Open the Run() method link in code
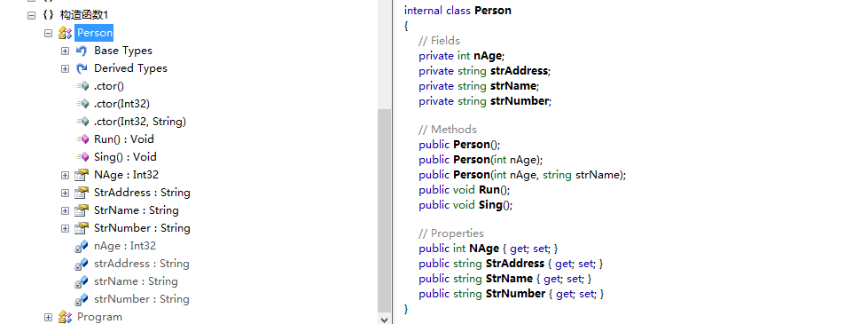The height and width of the screenshot is (324, 868). coord(489,189)
